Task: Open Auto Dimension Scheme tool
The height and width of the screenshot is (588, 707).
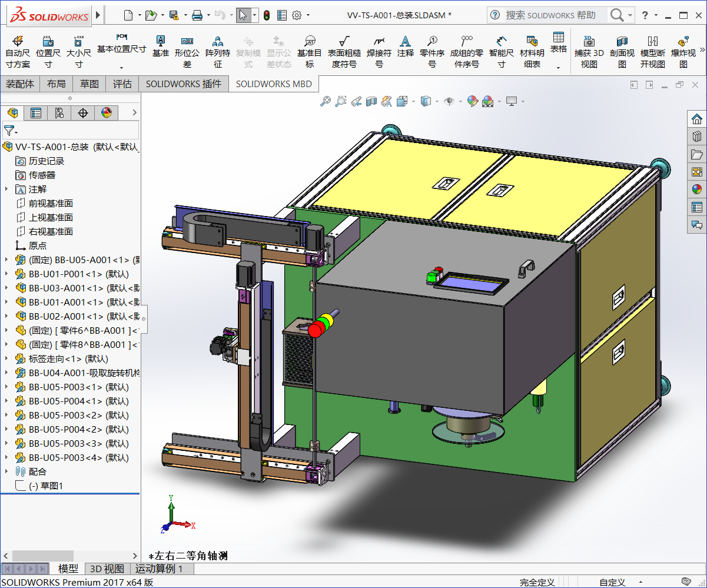Action: pos(17,51)
